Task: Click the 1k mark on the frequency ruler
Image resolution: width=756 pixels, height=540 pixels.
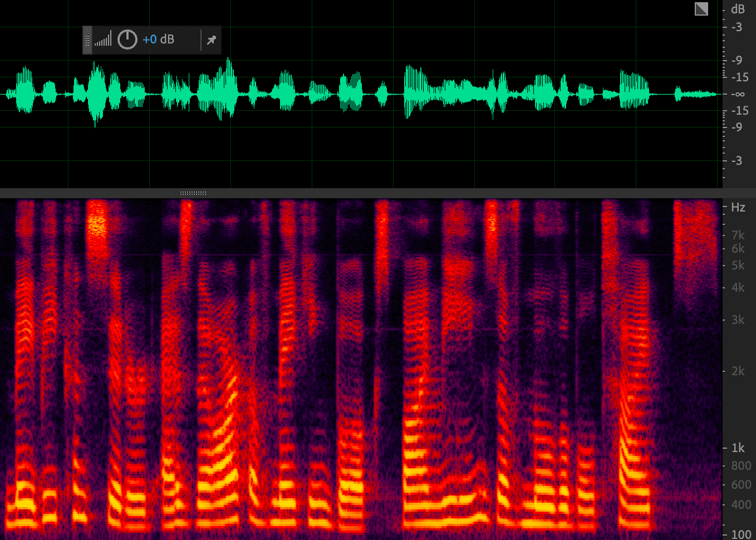Action: pyautogui.click(x=738, y=448)
